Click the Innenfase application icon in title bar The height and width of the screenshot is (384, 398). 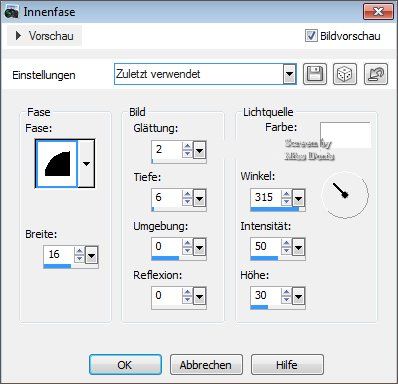click(x=11, y=12)
